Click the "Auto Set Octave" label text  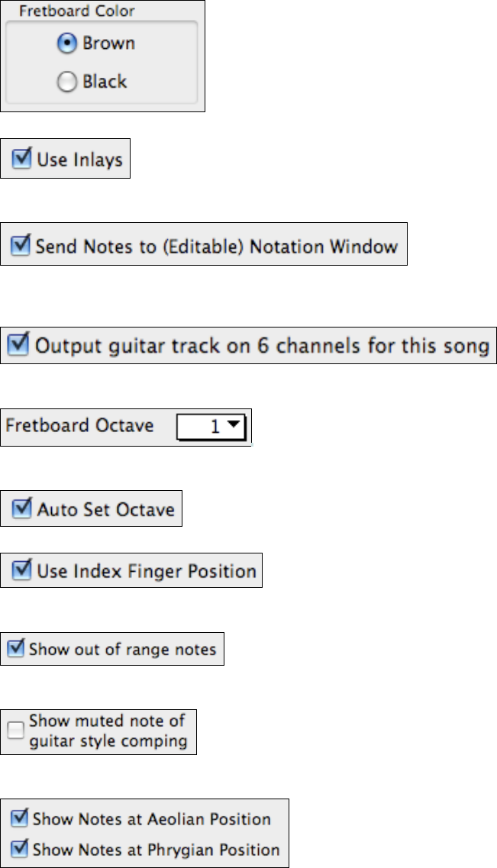coord(105,509)
